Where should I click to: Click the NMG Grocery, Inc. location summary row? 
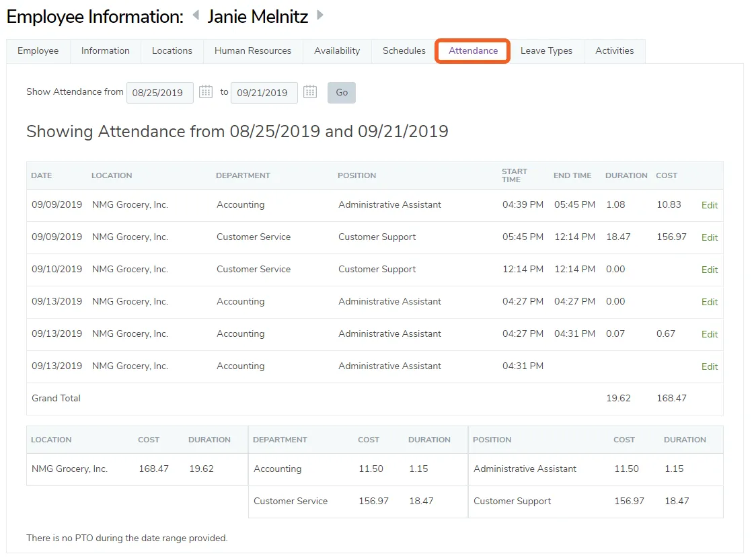pos(137,469)
